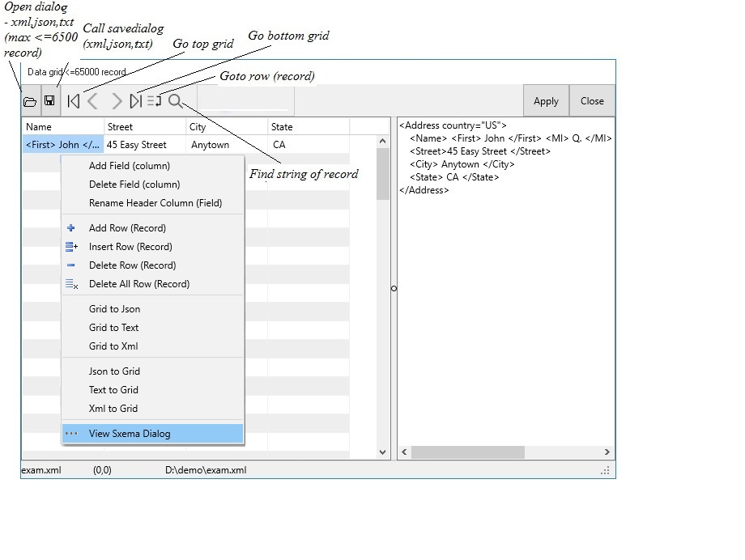This screenshot has height=560, width=745.
Task: Go to top of grid icon
Action: (74, 101)
